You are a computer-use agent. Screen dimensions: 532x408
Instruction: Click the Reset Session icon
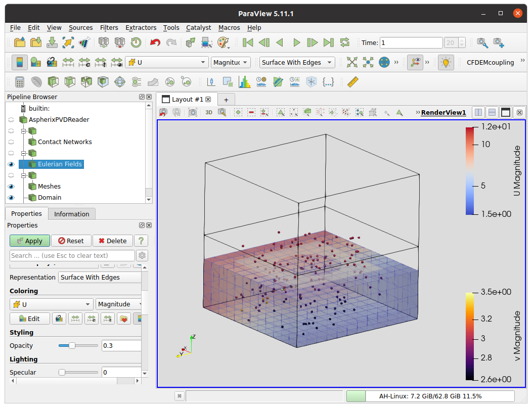136,42
